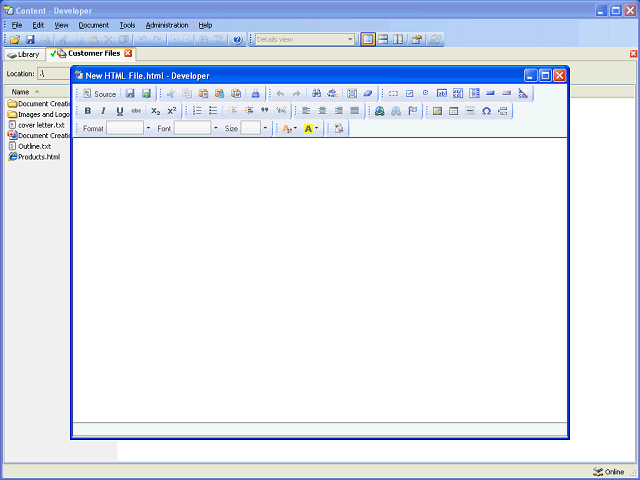Click the Select All icon in the editor
Viewport: 640px width, 480px height.
[x=352, y=93]
